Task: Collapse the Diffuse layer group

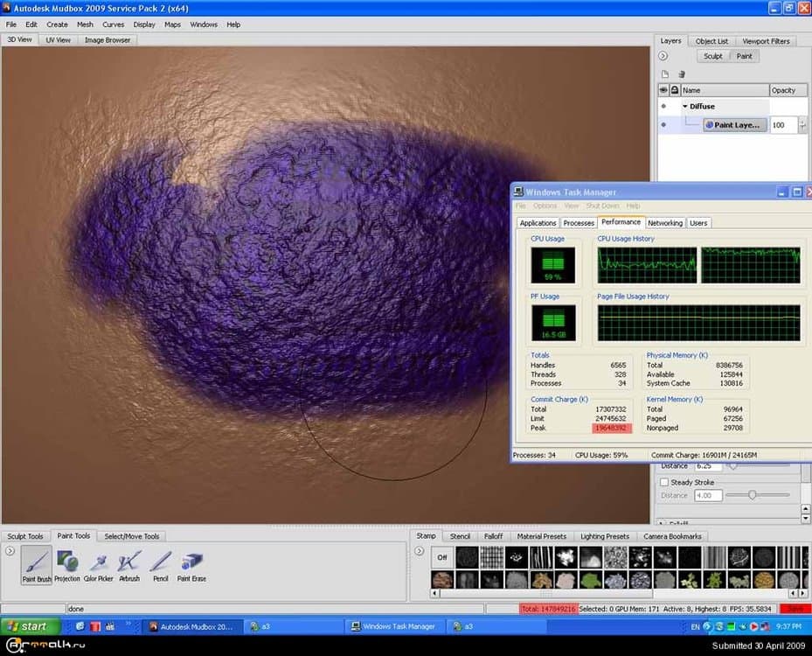Action: [x=685, y=106]
